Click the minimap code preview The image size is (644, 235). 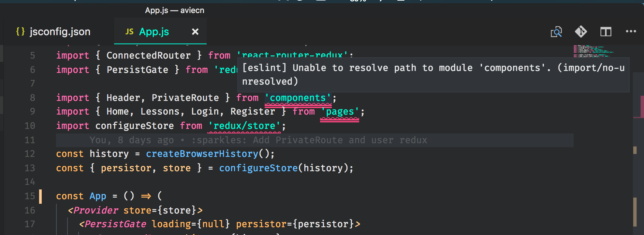coord(593,51)
